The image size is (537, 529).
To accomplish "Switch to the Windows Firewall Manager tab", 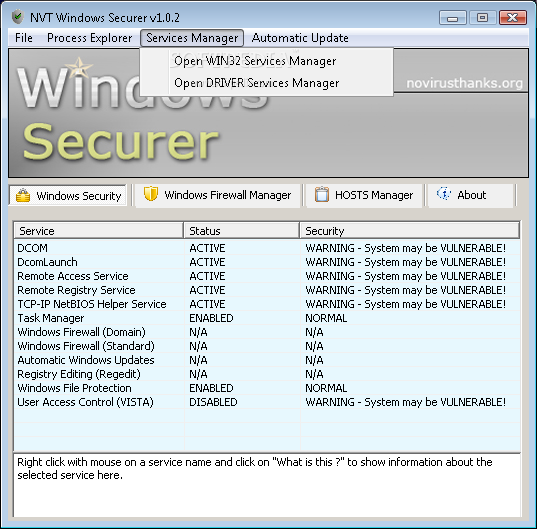I will coord(217,195).
